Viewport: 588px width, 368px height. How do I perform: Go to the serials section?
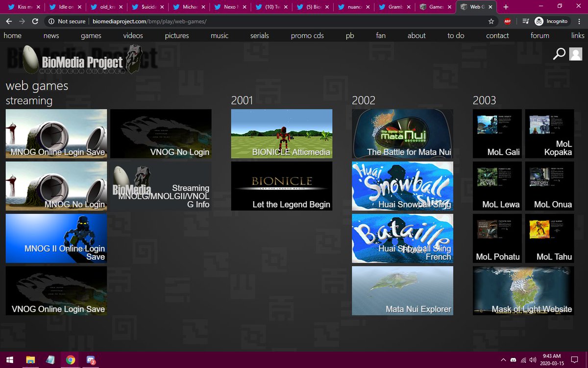(x=260, y=35)
